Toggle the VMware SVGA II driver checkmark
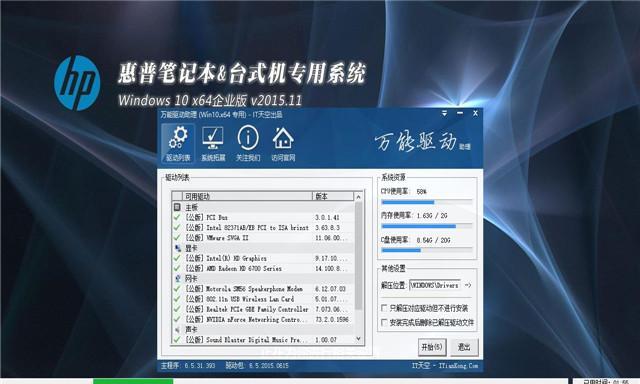This screenshot has height=384, width=640. pos(177,238)
